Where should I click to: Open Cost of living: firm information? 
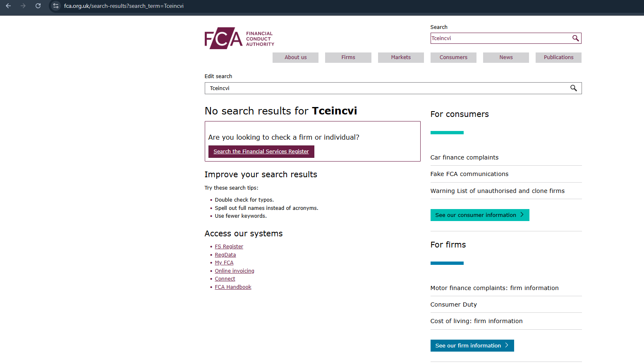pos(476,321)
